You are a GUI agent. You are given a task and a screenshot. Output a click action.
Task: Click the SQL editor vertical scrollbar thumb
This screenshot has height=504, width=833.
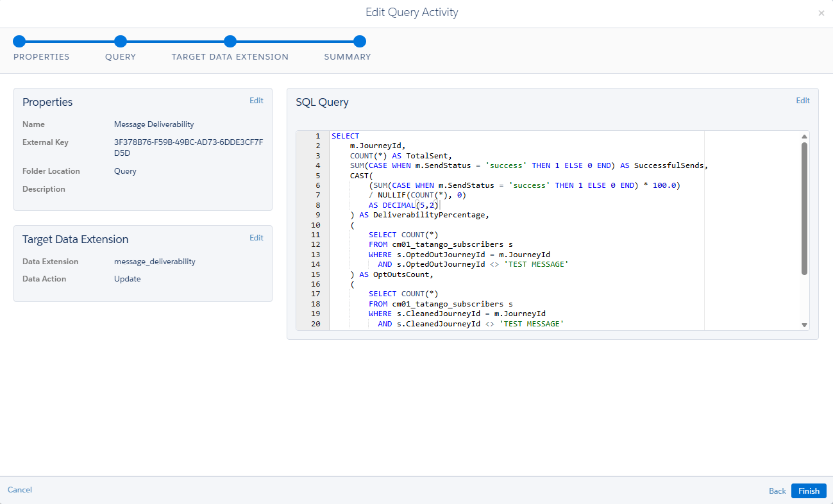point(804,209)
